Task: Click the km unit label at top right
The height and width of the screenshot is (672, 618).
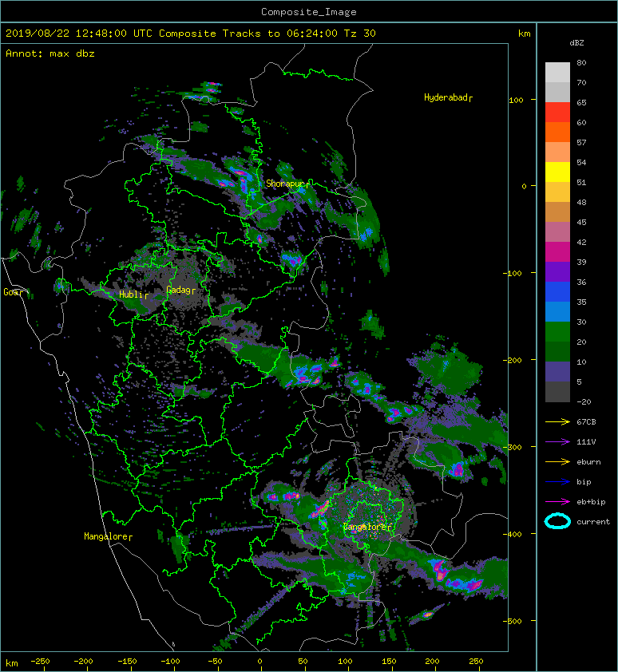Action: click(525, 34)
